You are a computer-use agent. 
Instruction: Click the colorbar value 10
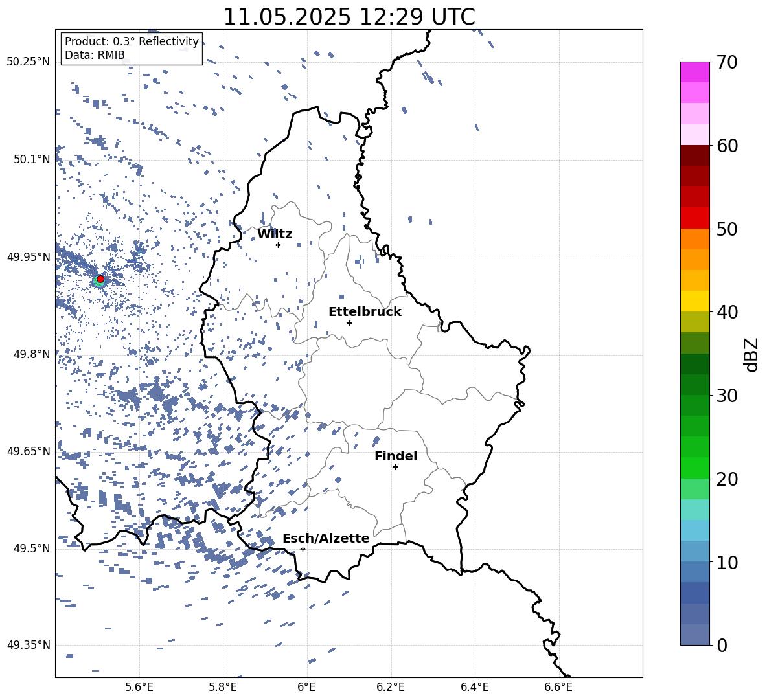(x=727, y=563)
